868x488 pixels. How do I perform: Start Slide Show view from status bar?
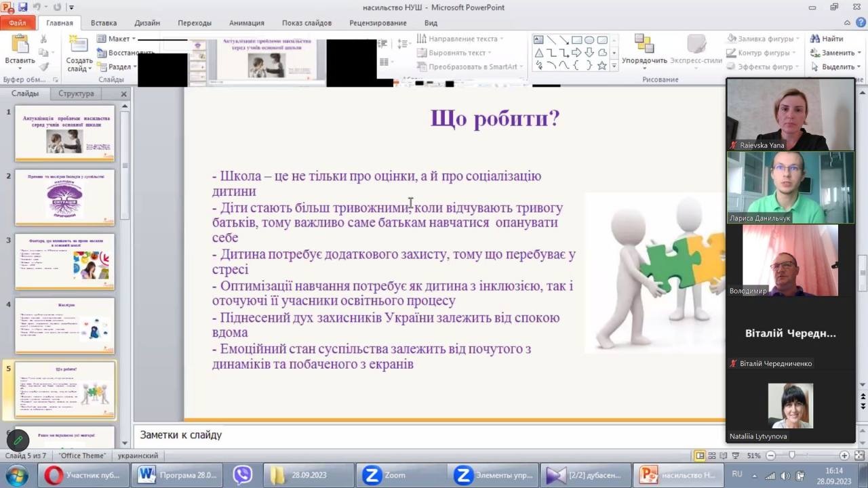click(736, 455)
